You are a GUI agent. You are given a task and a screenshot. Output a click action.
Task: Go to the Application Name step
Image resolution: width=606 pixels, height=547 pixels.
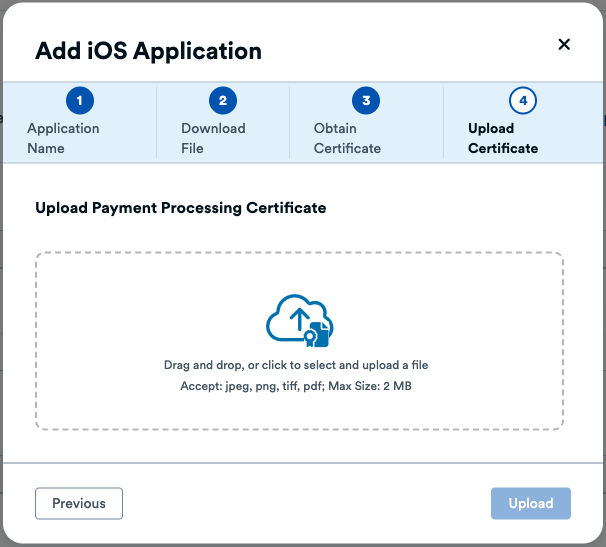pos(63,138)
